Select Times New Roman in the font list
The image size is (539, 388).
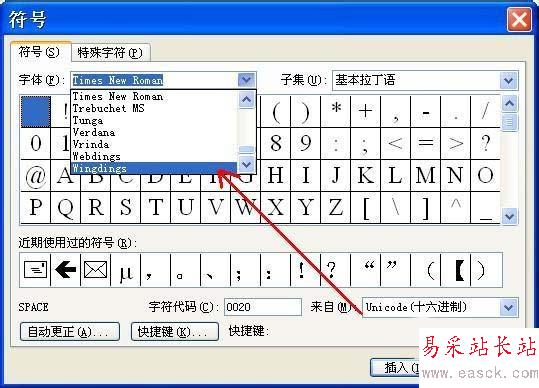point(154,97)
